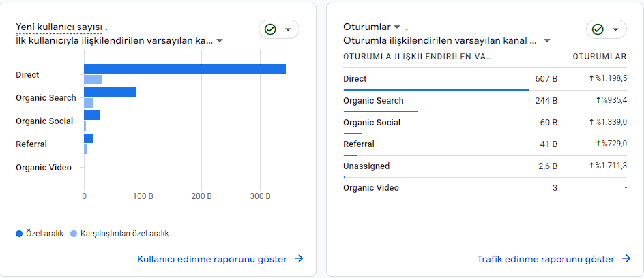Expand the Oturumlar metric dropdown
The image size is (644, 278).
click(x=396, y=27)
